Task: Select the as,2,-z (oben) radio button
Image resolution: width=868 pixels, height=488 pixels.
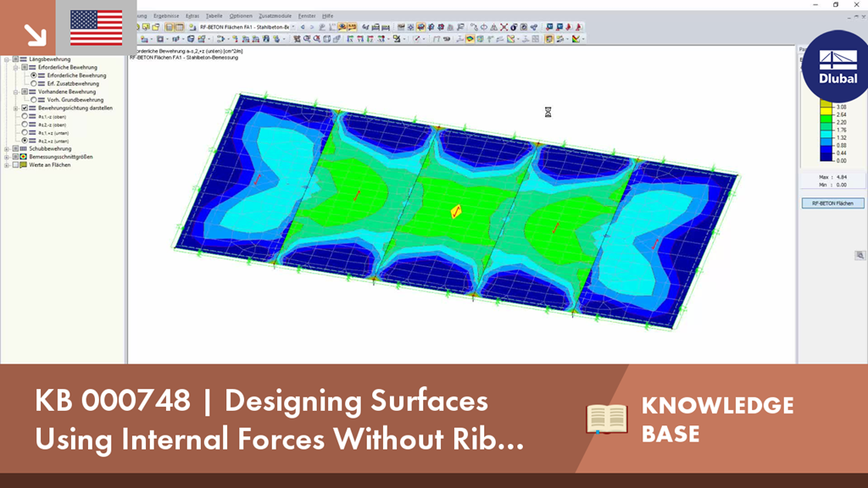Action: (x=25, y=125)
